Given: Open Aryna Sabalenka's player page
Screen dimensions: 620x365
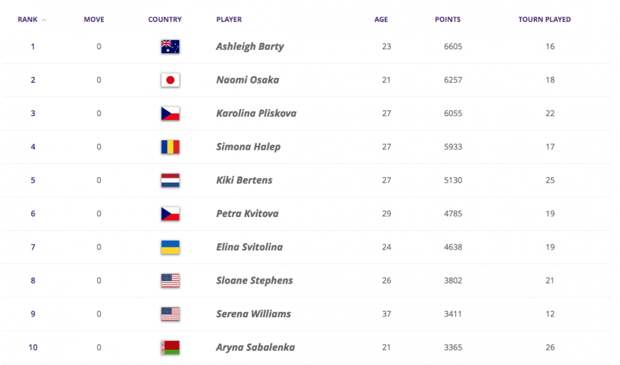Looking at the screenshot, I should 255,348.
